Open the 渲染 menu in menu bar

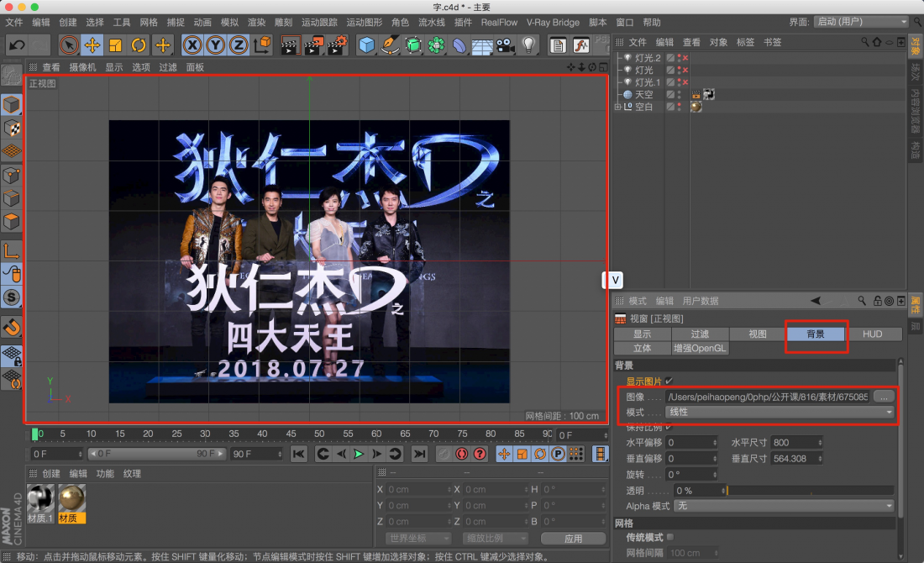256,23
